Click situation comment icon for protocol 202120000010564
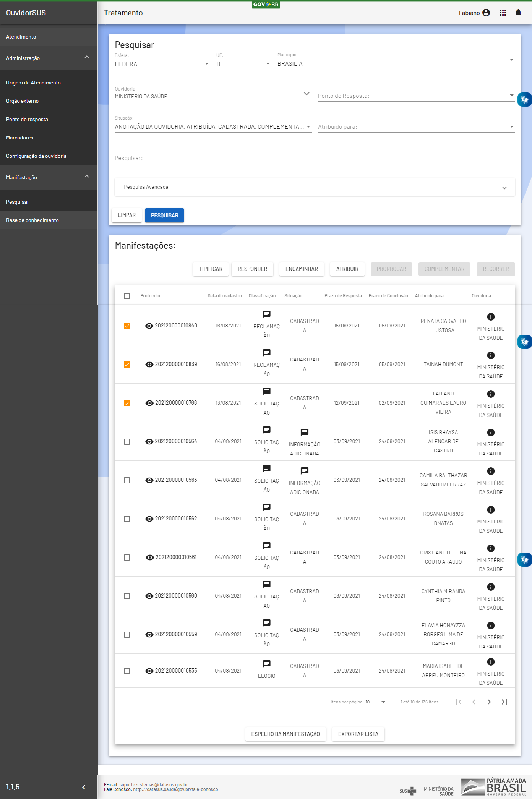This screenshot has width=532, height=799. coord(304,432)
